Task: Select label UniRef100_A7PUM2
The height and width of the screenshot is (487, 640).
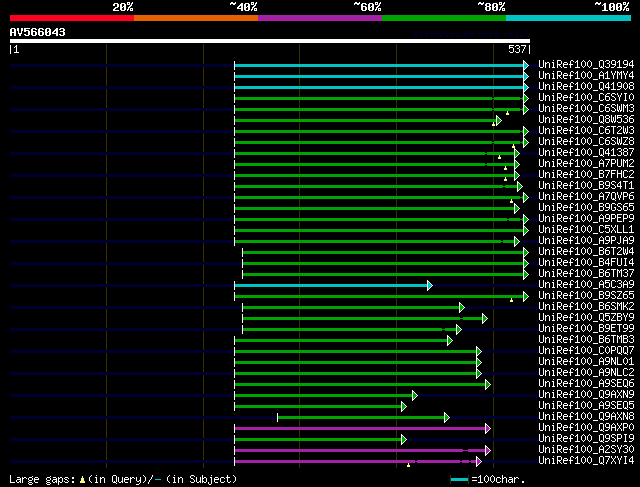Action: (x=586, y=164)
